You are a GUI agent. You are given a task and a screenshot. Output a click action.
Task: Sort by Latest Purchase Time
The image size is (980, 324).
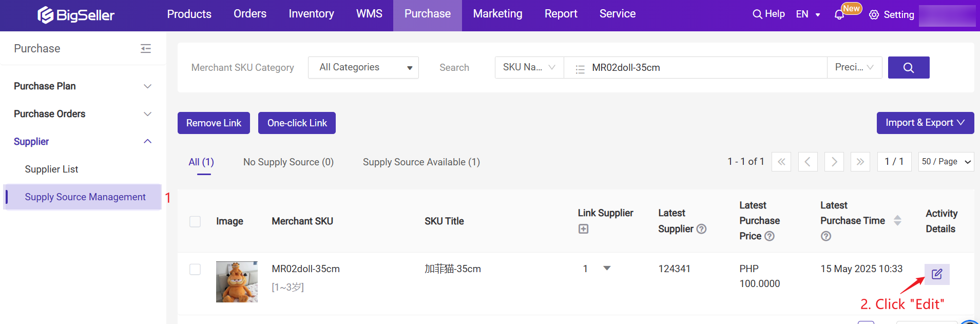(897, 220)
